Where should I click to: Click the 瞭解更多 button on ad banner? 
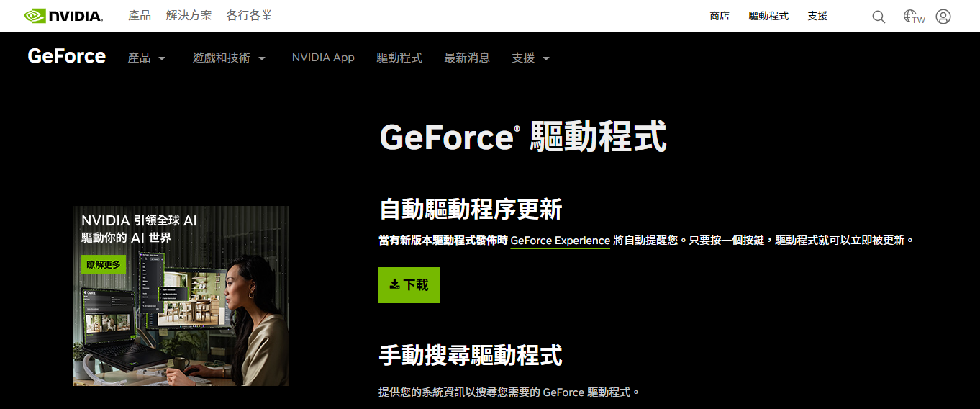pyautogui.click(x=104, y=265)
